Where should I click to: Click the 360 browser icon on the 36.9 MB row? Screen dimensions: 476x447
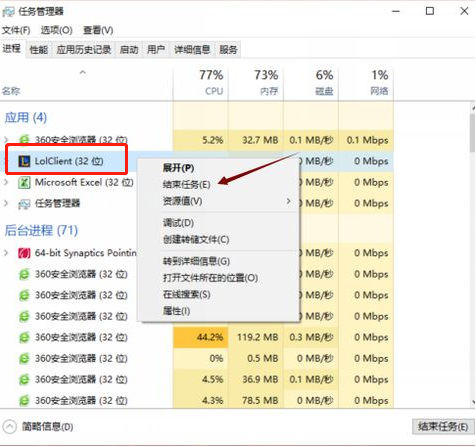coord(24,380)
